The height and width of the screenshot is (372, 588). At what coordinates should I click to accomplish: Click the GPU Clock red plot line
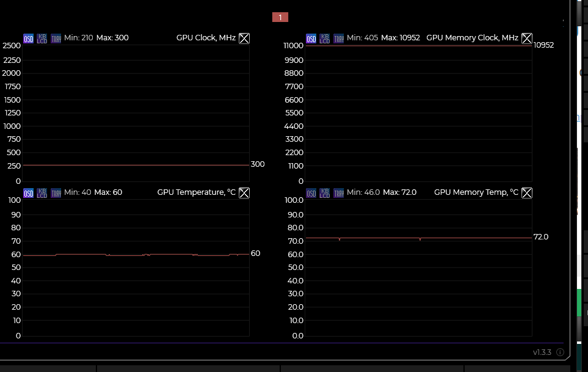136,165
